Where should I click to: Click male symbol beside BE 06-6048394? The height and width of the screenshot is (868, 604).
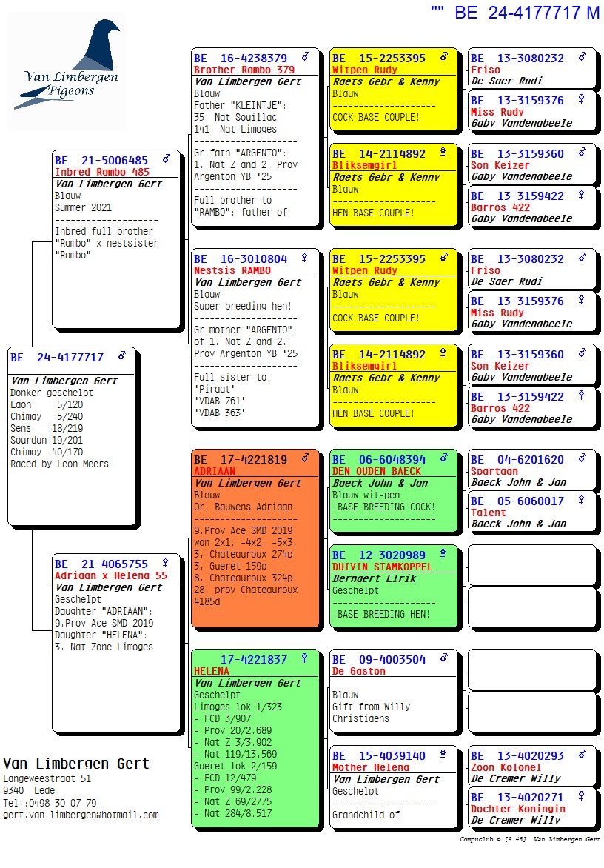click(443, 458)
